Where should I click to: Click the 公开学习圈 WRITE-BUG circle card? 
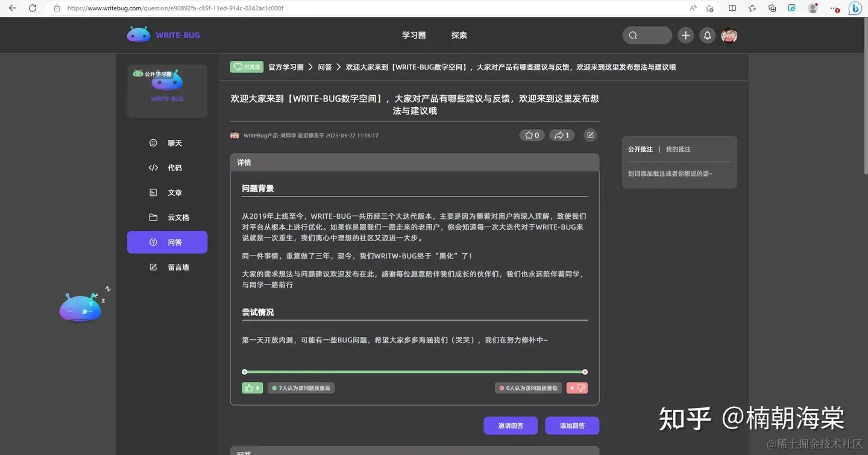tap(167, 91)
